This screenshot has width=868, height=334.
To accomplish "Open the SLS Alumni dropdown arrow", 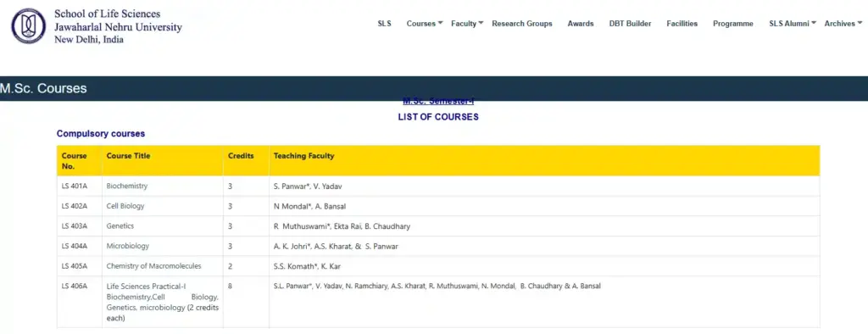I will pos(814,23).
